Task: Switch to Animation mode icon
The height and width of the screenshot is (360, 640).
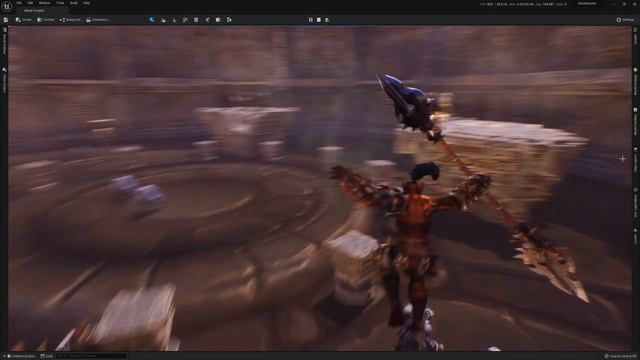Action: 229,20
